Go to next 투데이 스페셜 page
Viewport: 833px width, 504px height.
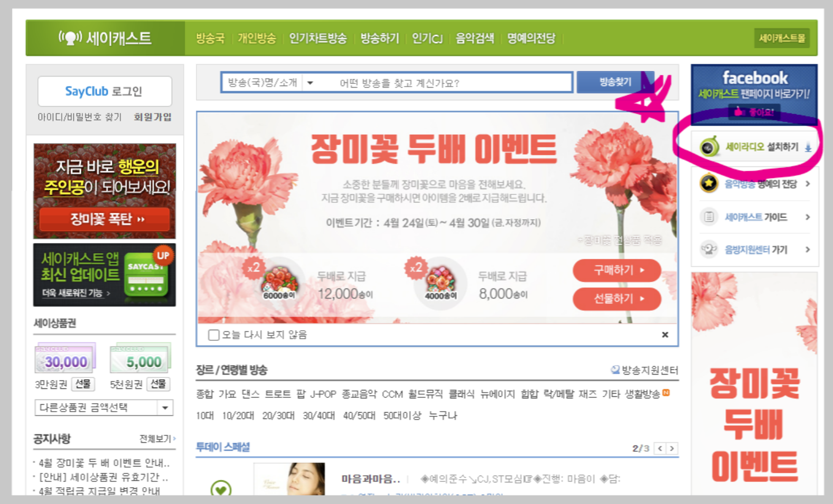click(x=672, y=448)
